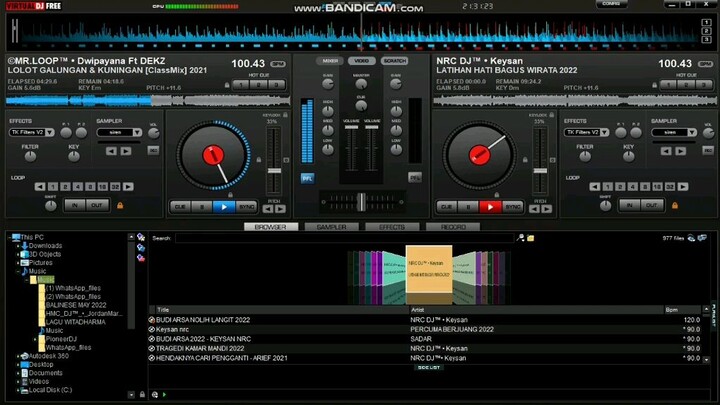Open CONFIG settings
The height and width of the screenshot is (405, 720).
click(611, 4)
